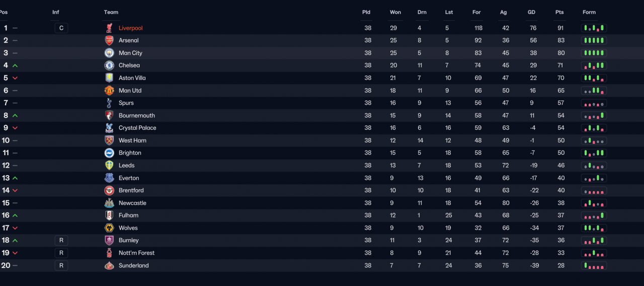This screenshot has height=286, width=644.
Task: Click the Aston Villa crest
Action: pos(109,78)
